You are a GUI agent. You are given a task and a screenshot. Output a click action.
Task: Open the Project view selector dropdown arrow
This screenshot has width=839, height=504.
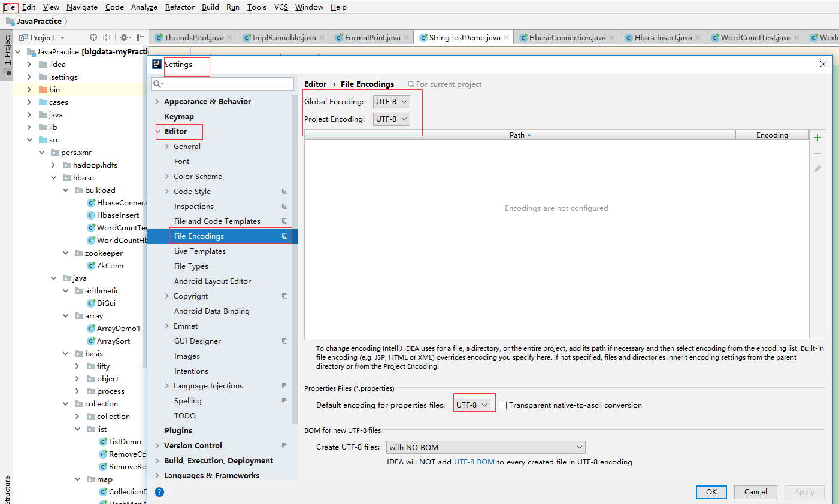pyautogui.click(x=62, y=38)
